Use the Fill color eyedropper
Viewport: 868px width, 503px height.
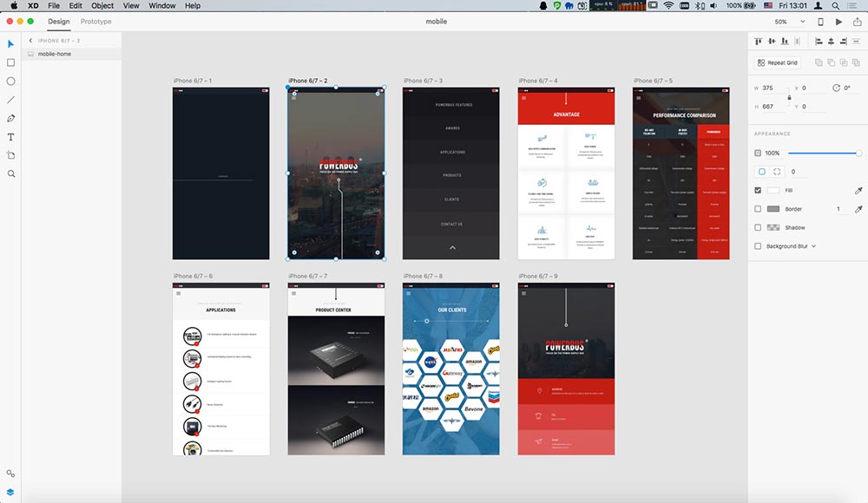pyautogui.click(x=858, y=190)
